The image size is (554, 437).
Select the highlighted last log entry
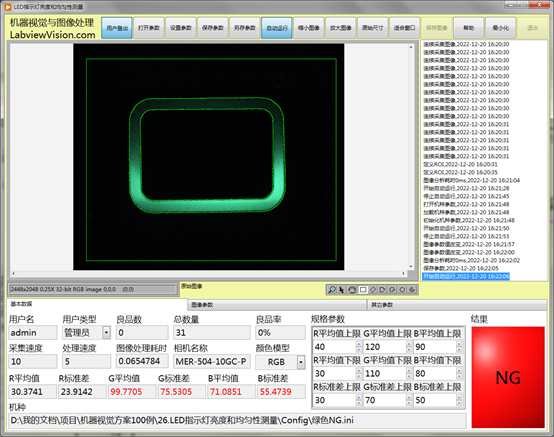click(x=466, y=276)
